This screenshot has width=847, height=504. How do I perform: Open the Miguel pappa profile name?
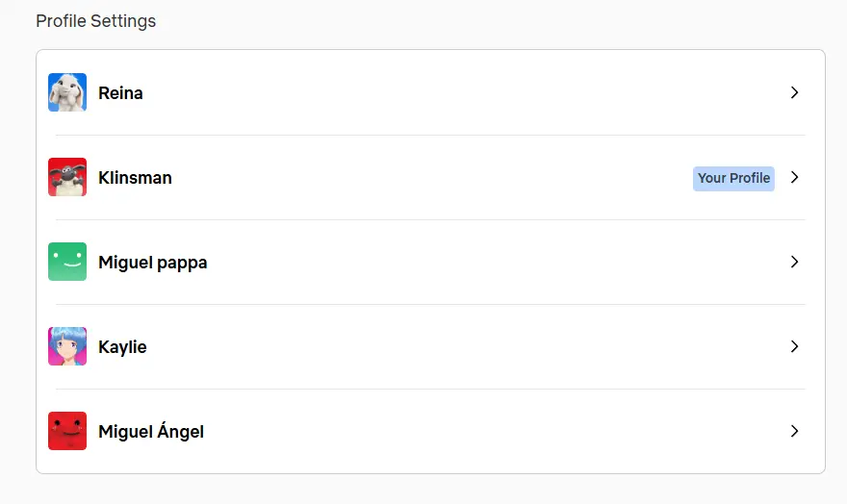coord(153,263)
